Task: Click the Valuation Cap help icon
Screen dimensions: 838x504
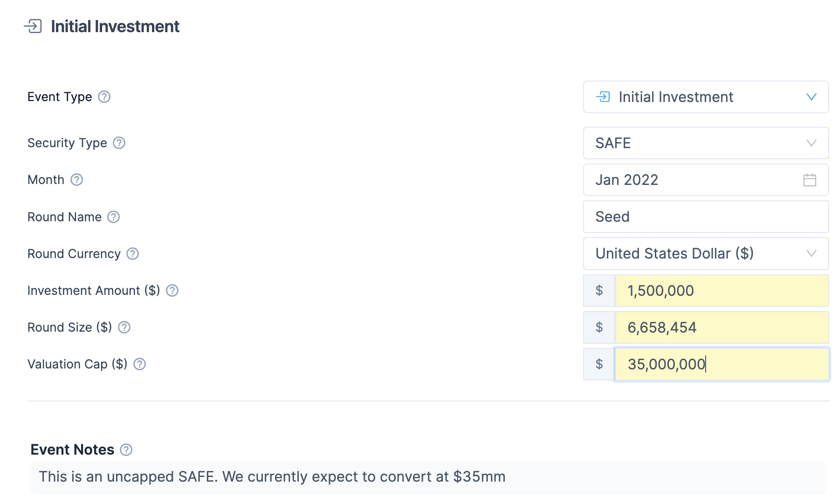Action: [x=140, y=364]
